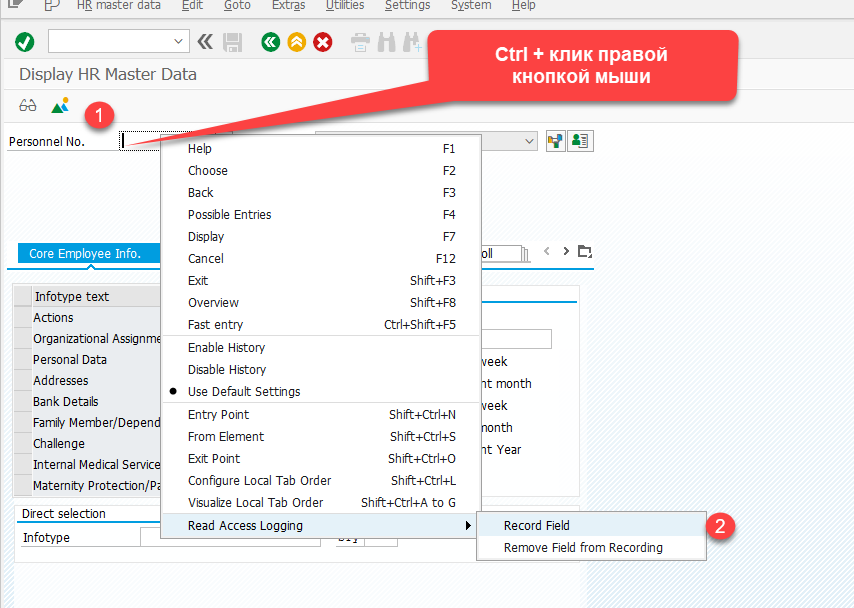Select the Maternity Protection infotype row

coord(96,485)
